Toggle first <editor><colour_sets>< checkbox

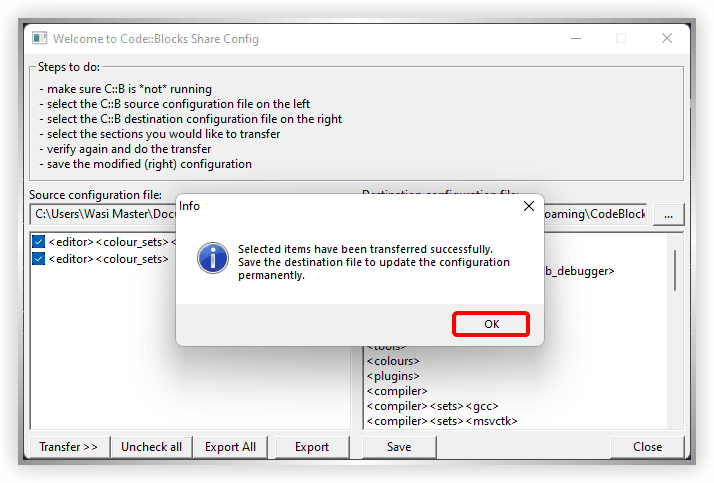pos(39,242)
